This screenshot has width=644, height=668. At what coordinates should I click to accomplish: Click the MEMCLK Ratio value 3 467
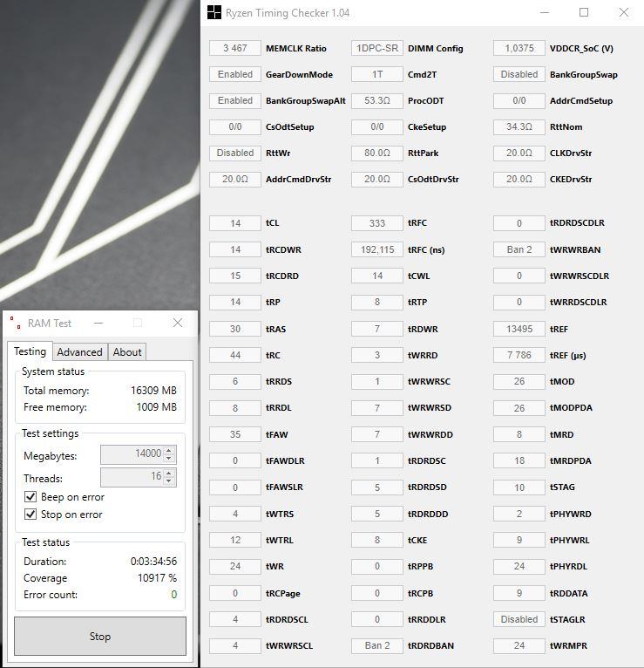[235, 48]
